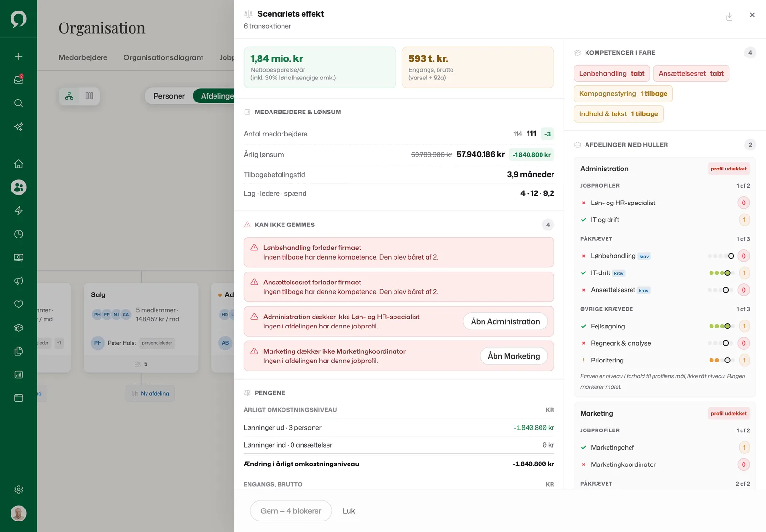766x532 pixels.
Task: Click the 593 t. kr. engangs card
Action: click(478, 68)
